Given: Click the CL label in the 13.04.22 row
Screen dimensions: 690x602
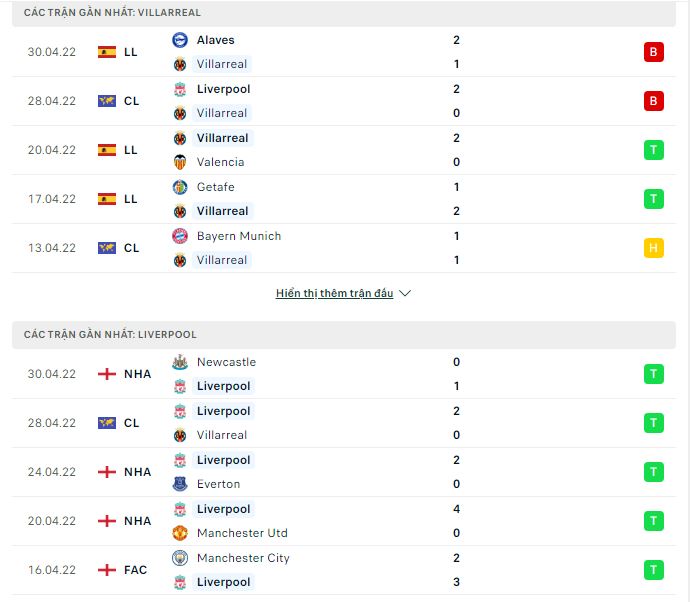Looking at the screenshot, I should 131,248.
